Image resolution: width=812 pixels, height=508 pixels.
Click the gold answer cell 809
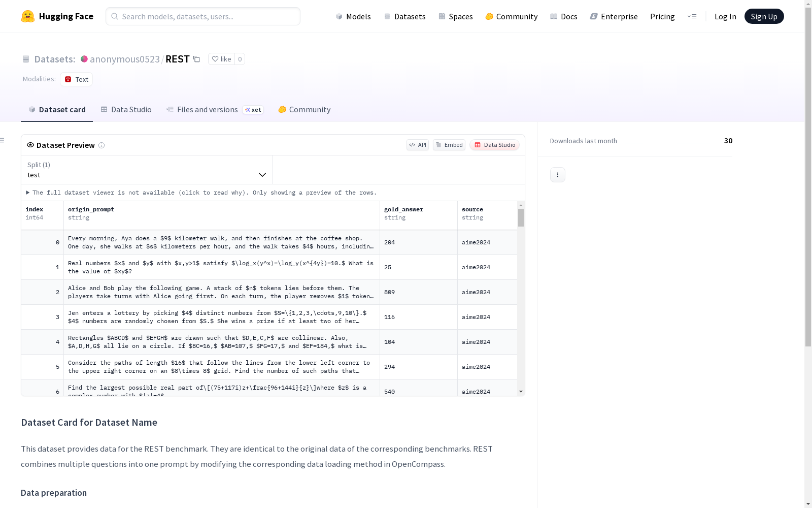point(419,292)
